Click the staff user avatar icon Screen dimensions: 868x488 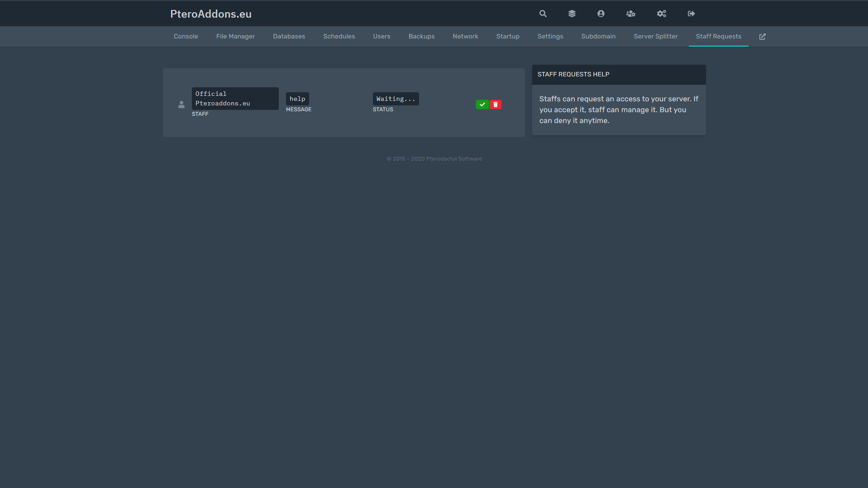(181, 104)
